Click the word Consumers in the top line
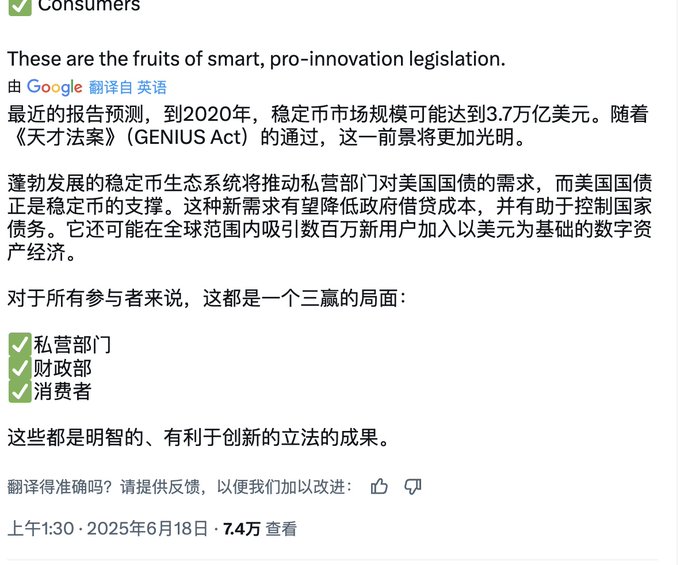The width and height of the screenshot is (680, 565). pos(89,5)
